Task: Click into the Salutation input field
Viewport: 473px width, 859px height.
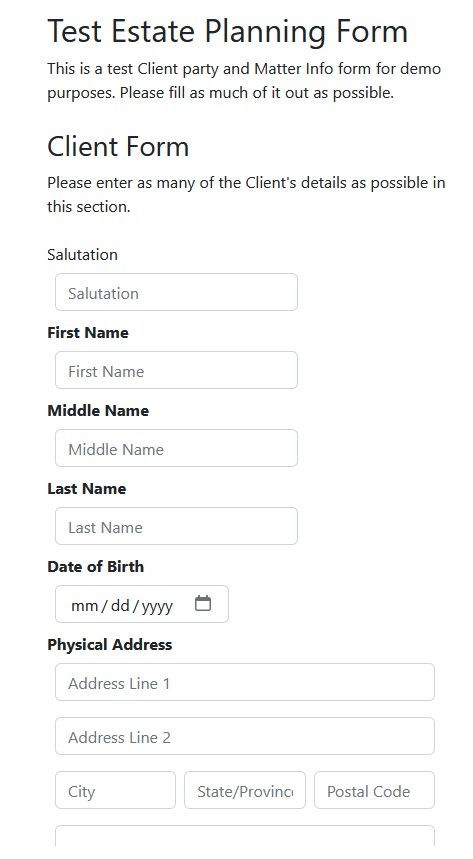Action: pos(176,293)
